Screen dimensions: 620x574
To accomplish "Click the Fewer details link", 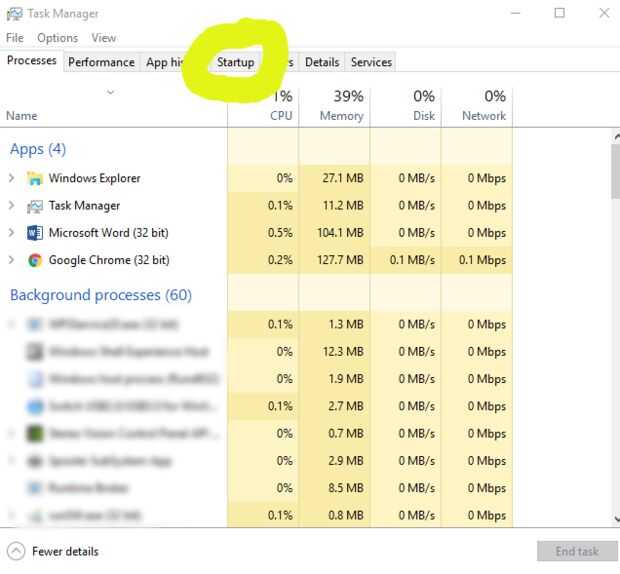I will tap(65, 551).
